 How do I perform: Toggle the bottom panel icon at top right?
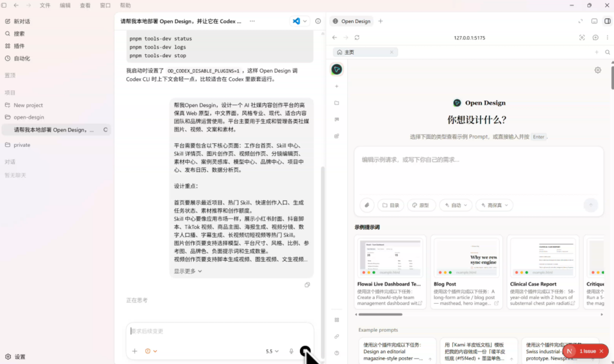[594, 21]
